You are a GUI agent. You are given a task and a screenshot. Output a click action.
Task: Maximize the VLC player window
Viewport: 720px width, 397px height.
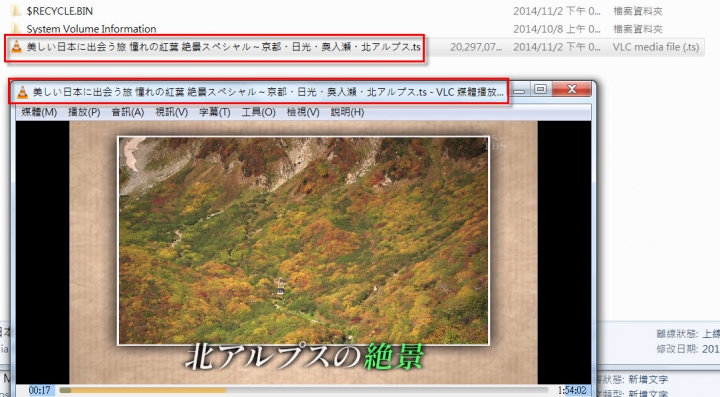tap(540, 89)
